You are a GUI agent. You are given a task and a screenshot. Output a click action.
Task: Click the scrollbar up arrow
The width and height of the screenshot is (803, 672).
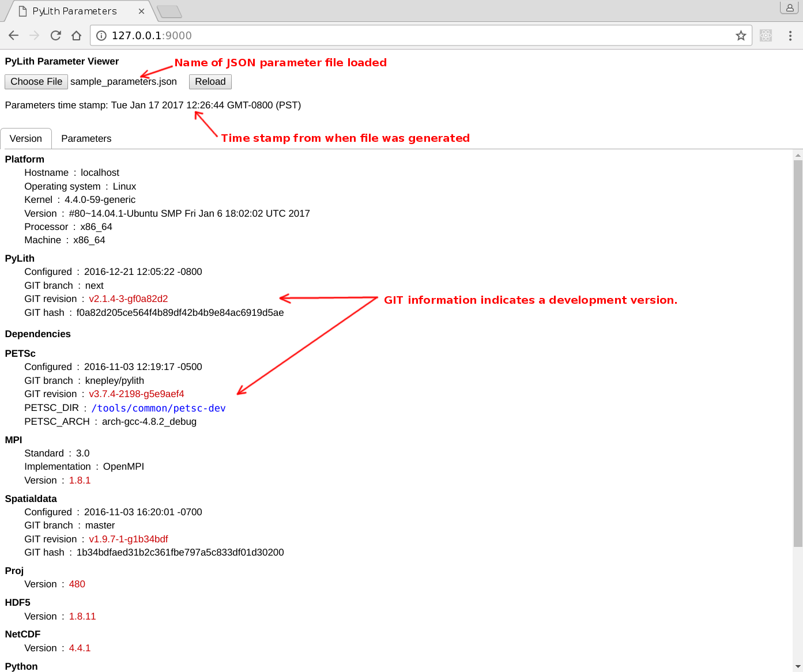pos(798,155)
